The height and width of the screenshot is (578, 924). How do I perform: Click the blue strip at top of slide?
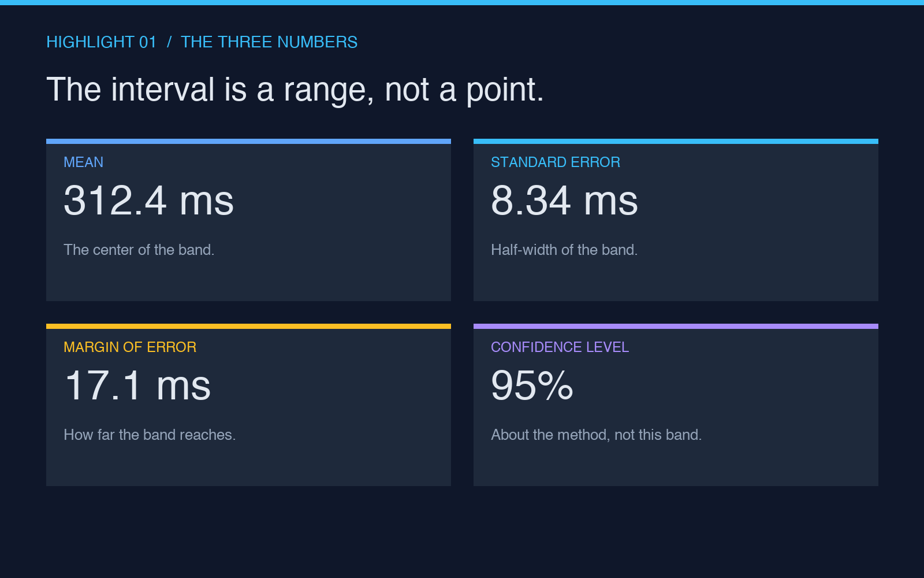click(462, 2)
